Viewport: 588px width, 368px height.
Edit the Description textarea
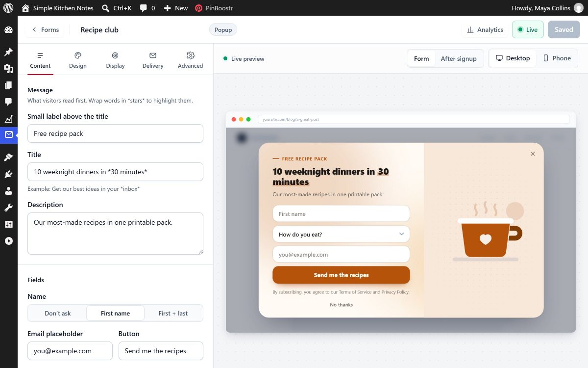pos(115,234)
